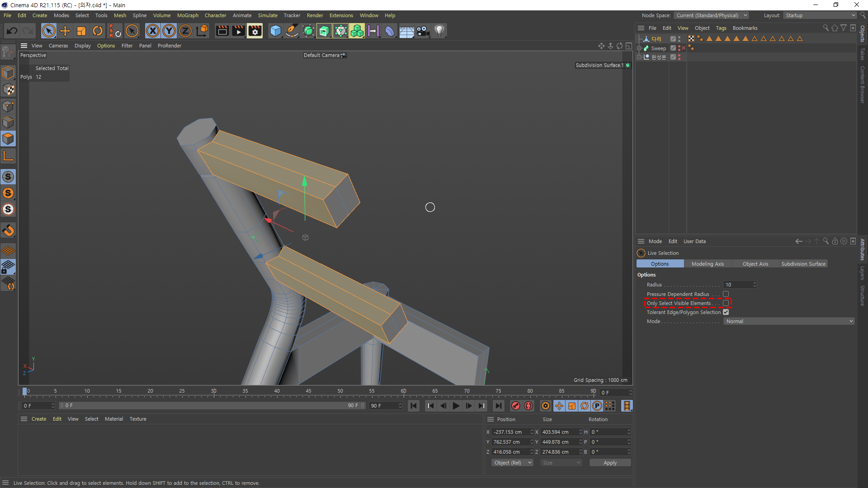
Task: Open Edit Render Settings
Action: coord(255,31)
